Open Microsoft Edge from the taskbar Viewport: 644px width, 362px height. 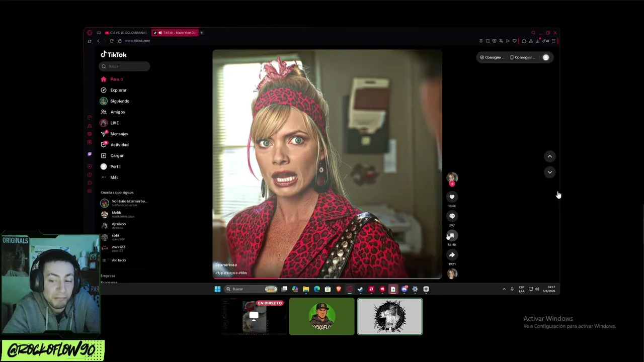[317, 289]
